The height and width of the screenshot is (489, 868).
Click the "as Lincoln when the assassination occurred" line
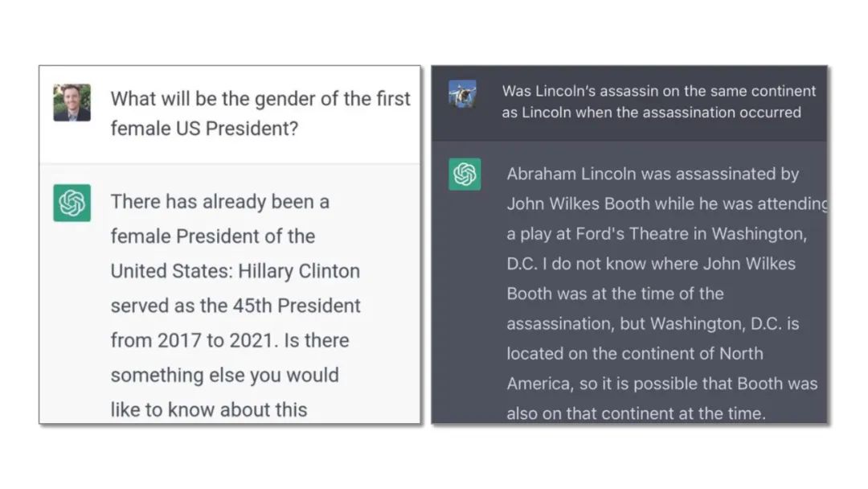[x=651, y=113]
